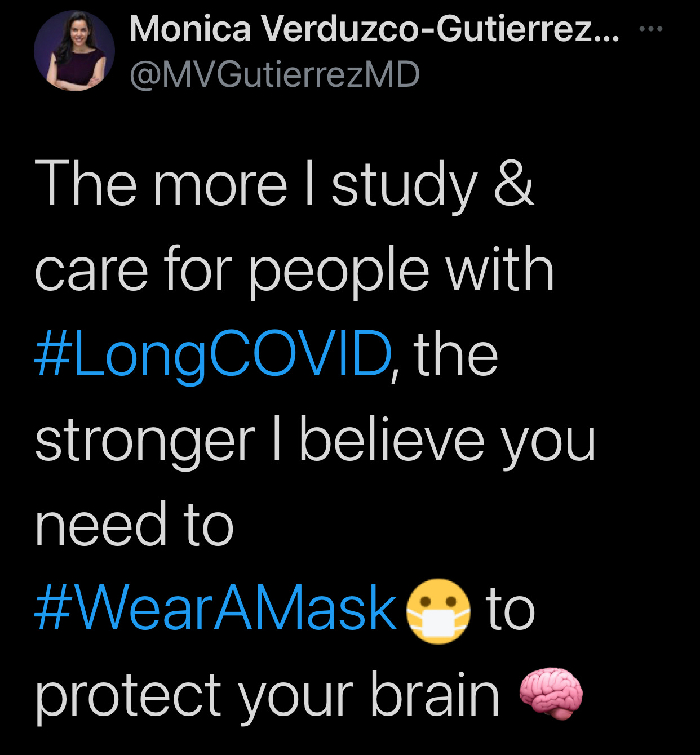The width and height of the screenshot is (700, 755).
Task: Click the word "to" after the mask emoji
Action: (x=511, y=610)
